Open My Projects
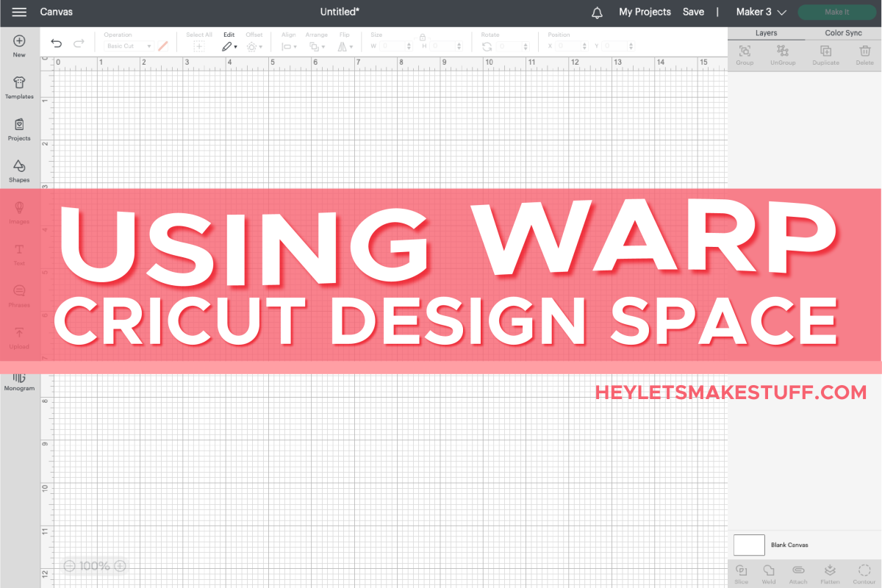The image size is (882, 588). (645, 12)
